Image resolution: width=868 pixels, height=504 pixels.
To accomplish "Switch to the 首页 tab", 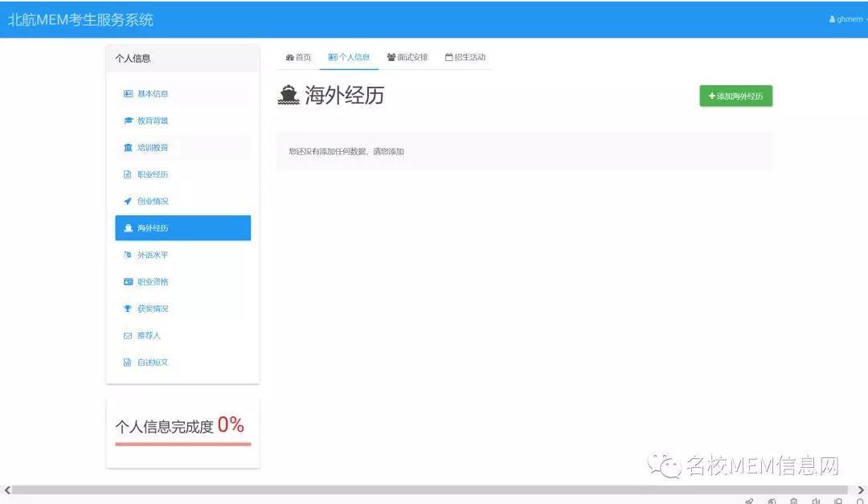I will point(298,57).
